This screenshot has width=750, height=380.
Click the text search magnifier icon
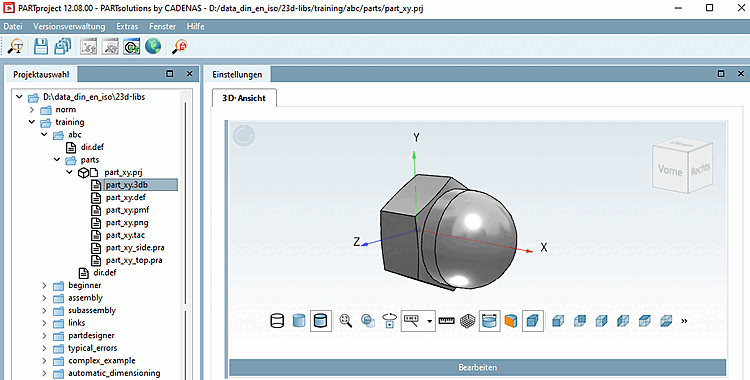[16, 46]
